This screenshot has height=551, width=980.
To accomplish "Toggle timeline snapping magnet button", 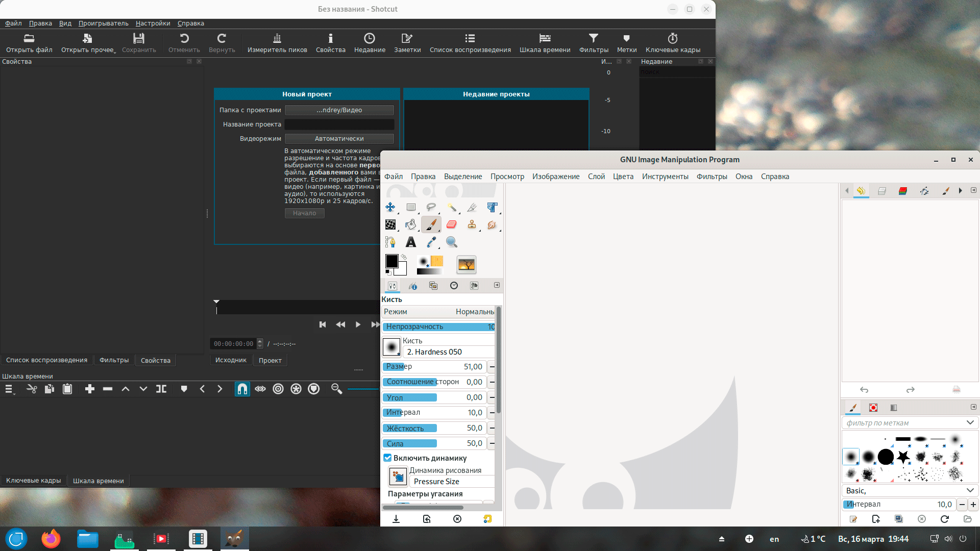I will click(x=242, y=389).
